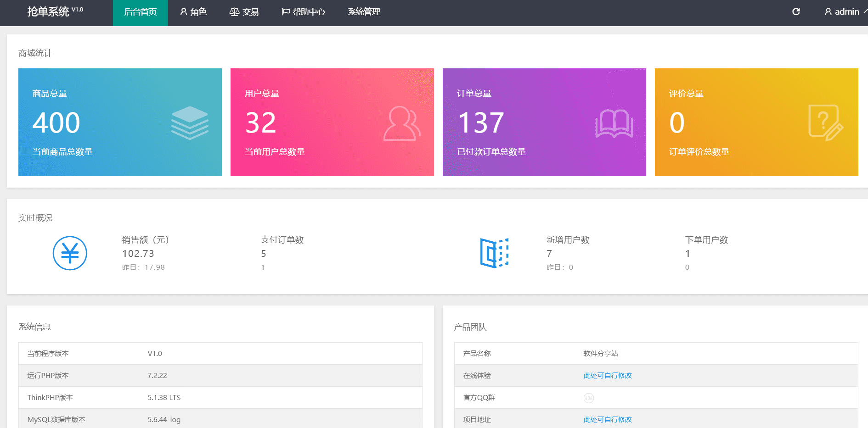Viewport: 868px width, 428px height.
Task: Open the 系统管理 menu
Action: pyautogui.click(x=364, y=12)
